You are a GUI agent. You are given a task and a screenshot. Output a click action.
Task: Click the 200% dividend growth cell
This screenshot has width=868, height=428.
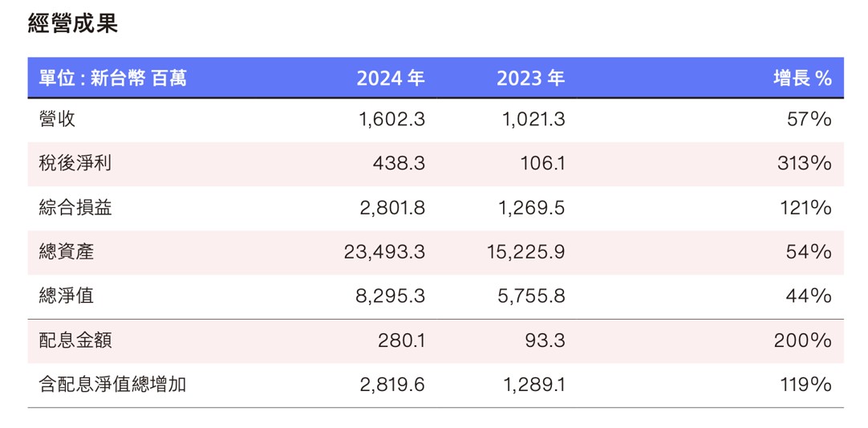pos(802,340)
